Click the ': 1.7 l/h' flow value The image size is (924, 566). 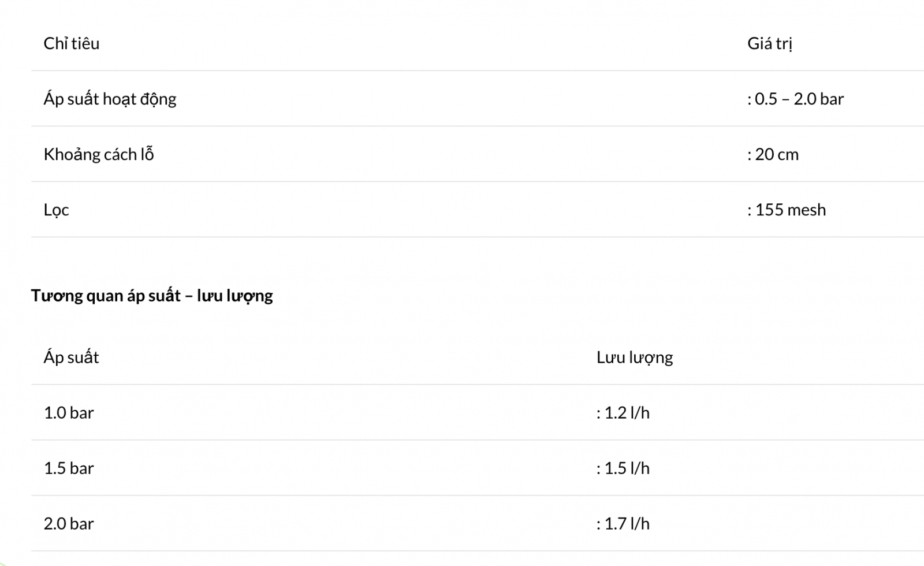pos(623,524)
